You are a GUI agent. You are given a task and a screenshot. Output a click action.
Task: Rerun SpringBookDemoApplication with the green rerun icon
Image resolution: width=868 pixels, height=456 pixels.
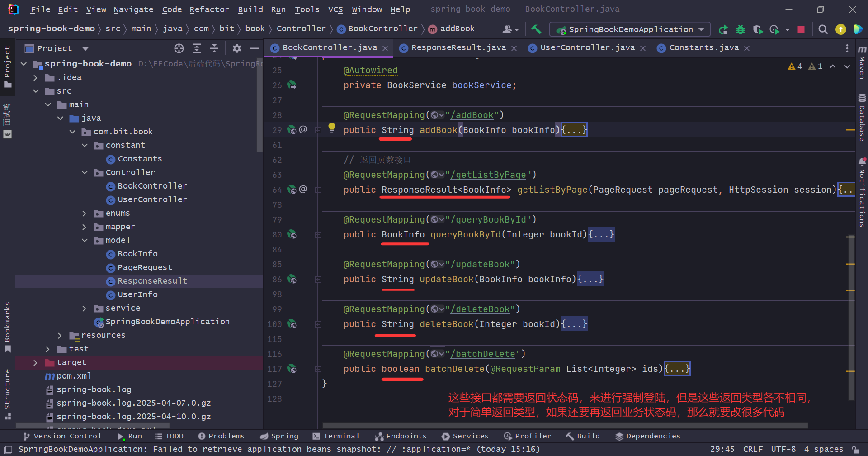coord(723,29)
